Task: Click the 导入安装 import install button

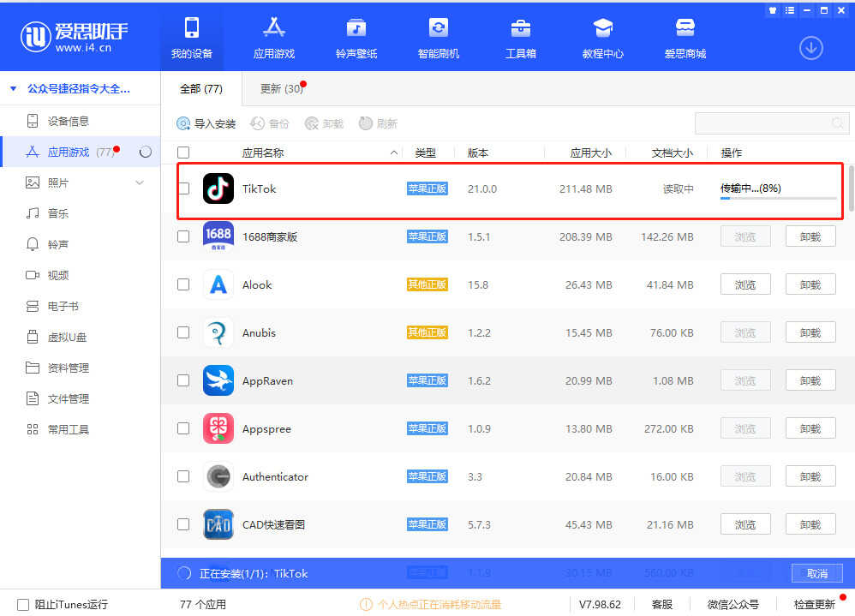Action: click(206, 123)
